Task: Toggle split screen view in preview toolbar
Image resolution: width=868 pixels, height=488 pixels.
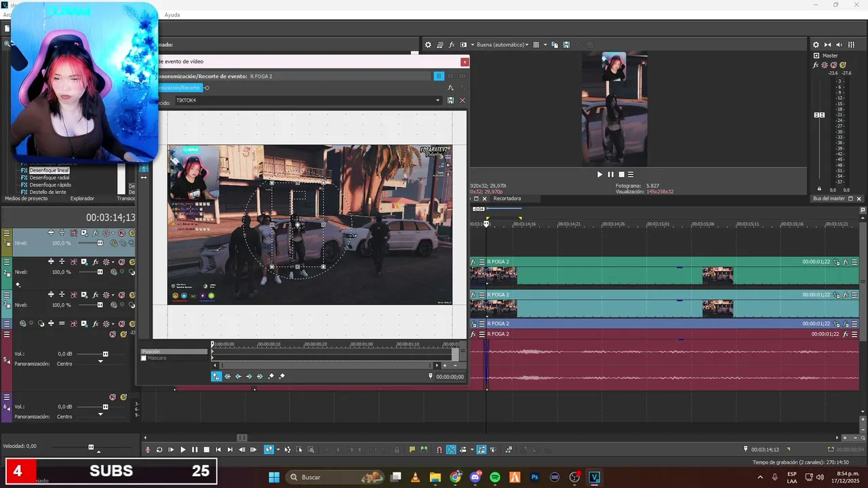Action: (x=463, y=45)
